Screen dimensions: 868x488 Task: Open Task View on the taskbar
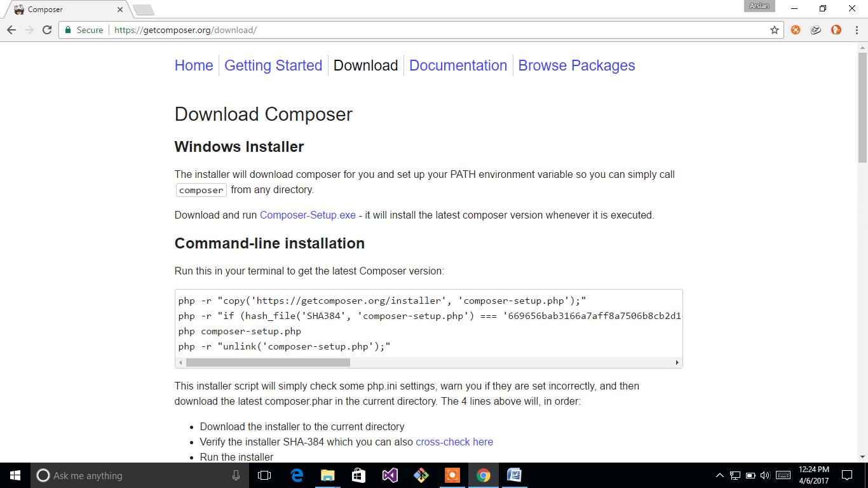coord(264,475)
